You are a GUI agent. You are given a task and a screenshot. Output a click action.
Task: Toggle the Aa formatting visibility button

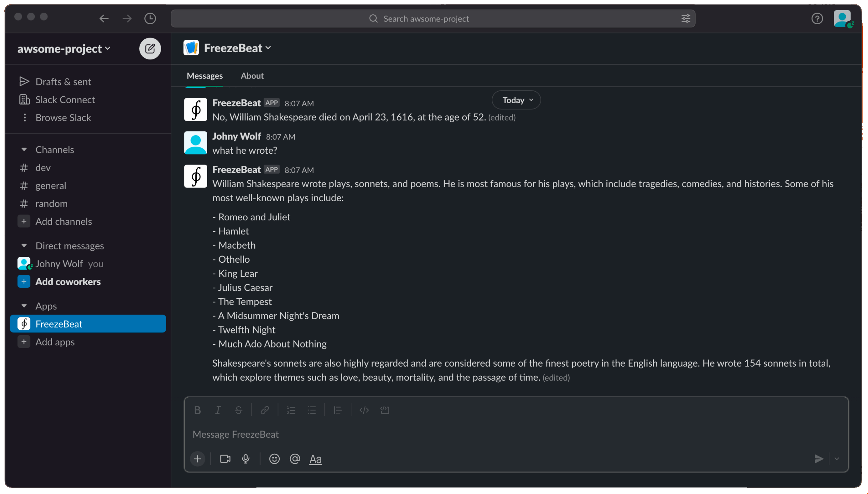315,459
